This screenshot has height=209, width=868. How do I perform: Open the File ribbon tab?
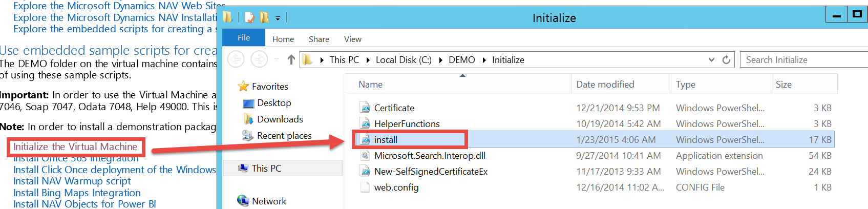(x=244, y=38)
